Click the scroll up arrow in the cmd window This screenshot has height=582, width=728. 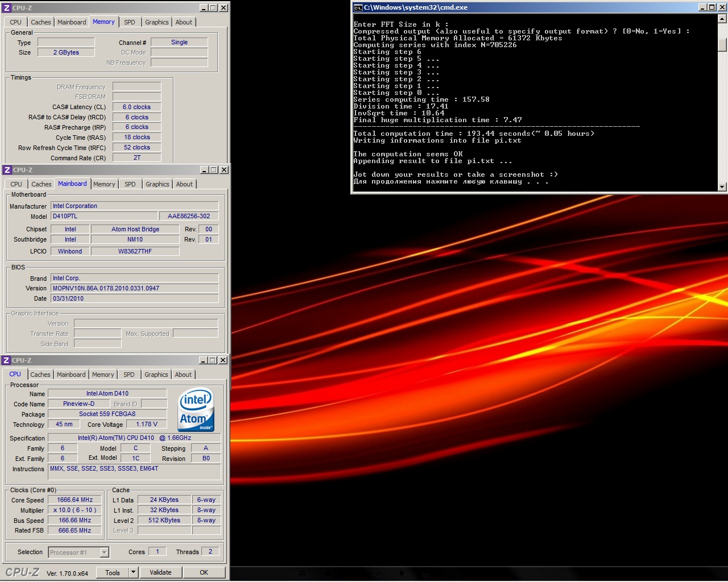tap(722, 19)
